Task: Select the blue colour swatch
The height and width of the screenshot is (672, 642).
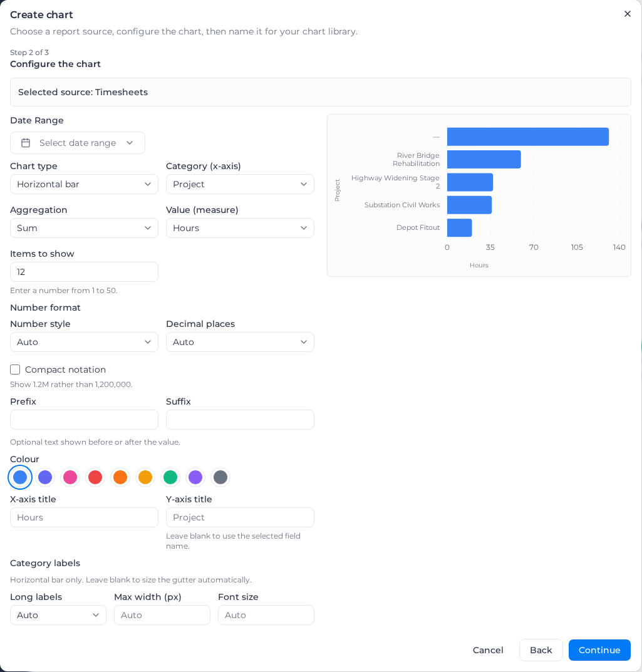Action: (20, 477)
